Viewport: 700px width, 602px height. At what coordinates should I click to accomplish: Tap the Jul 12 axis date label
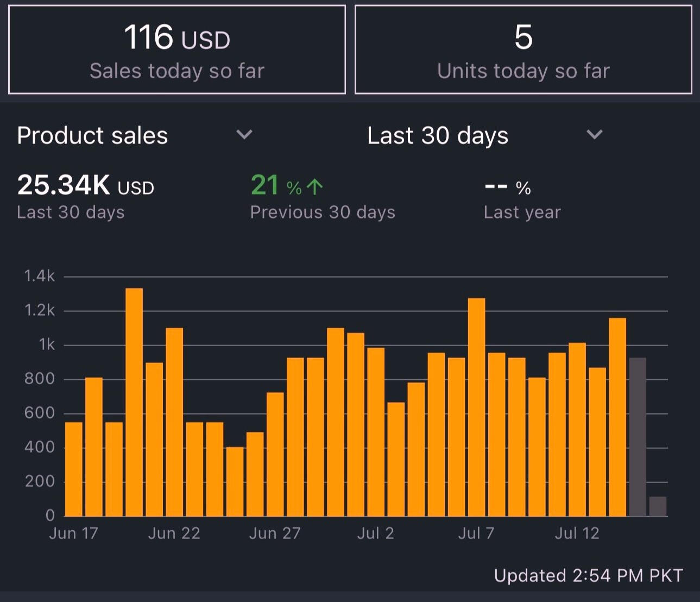point(577,533)
